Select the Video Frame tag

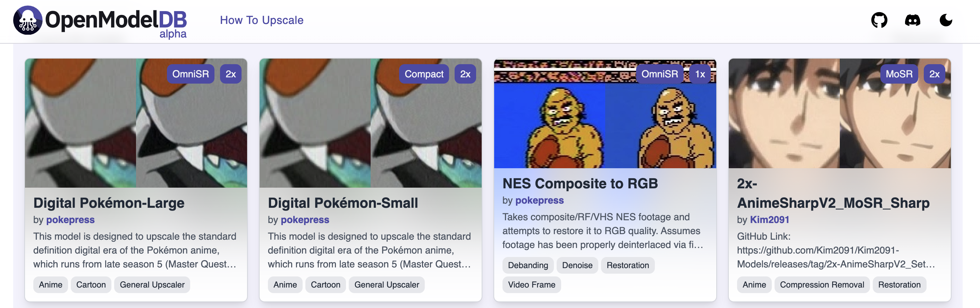[x=531, y=285]
